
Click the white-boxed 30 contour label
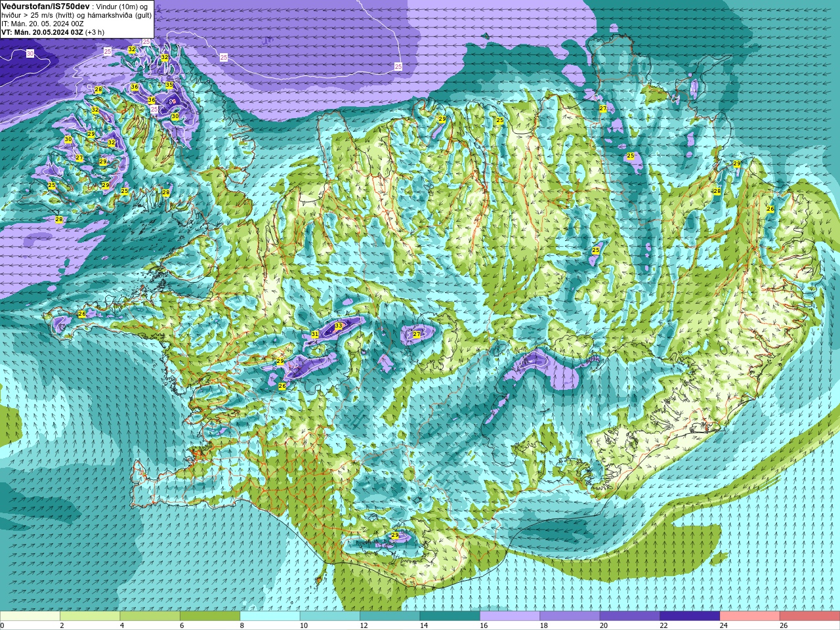[30, 53]
